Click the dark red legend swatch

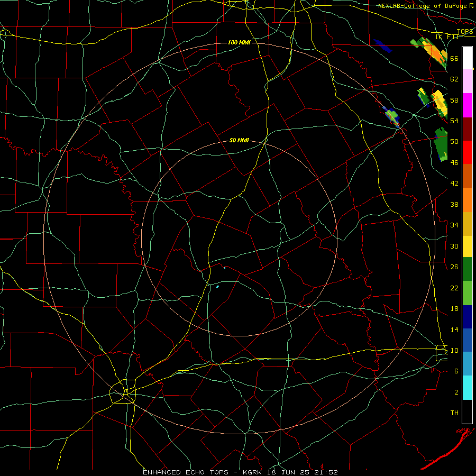pyautogui.click(x=467, y=129)
